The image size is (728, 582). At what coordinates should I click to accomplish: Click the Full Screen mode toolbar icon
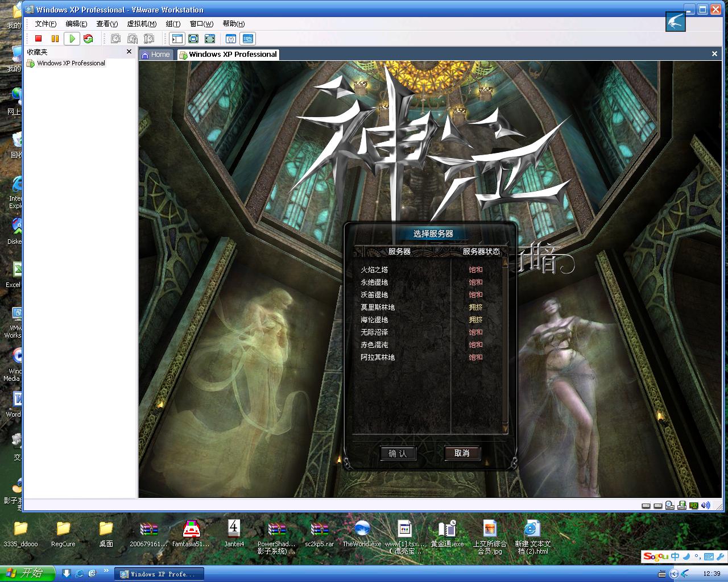click(x=210, y=39)
